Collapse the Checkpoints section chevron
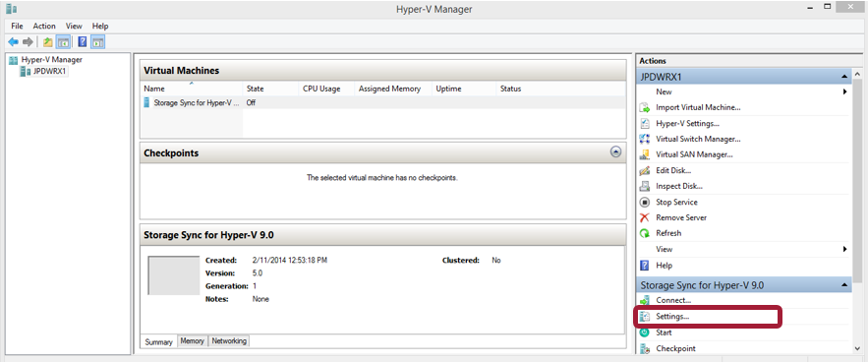The width and height of the screenshot is (868, 362). point(615,151)
